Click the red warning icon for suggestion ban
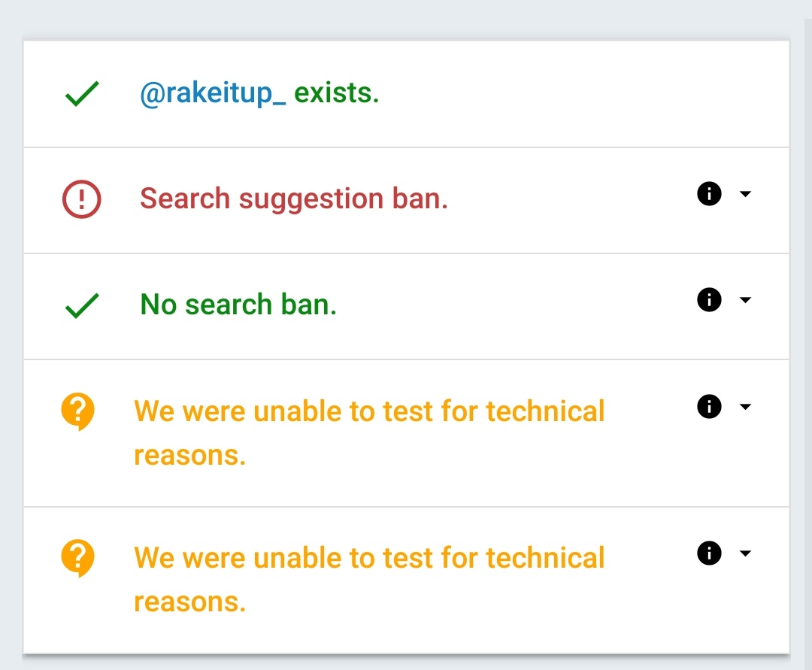812x670 pixels. click(82, 199)
